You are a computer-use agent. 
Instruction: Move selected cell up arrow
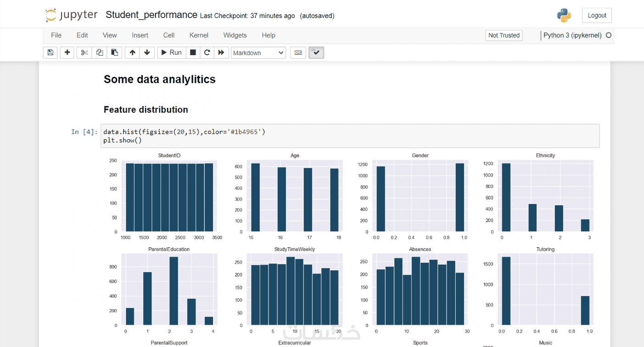point(132,53)
